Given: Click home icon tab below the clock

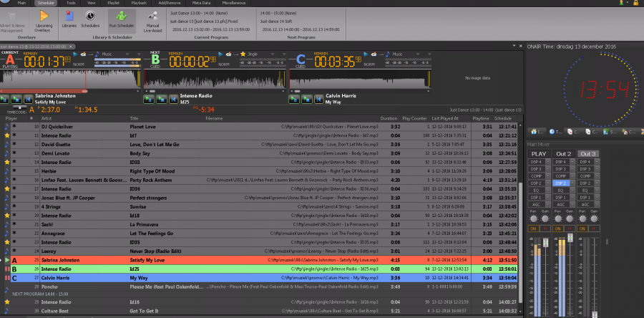Looking at the screenshot, I should [x=534, y=132].
